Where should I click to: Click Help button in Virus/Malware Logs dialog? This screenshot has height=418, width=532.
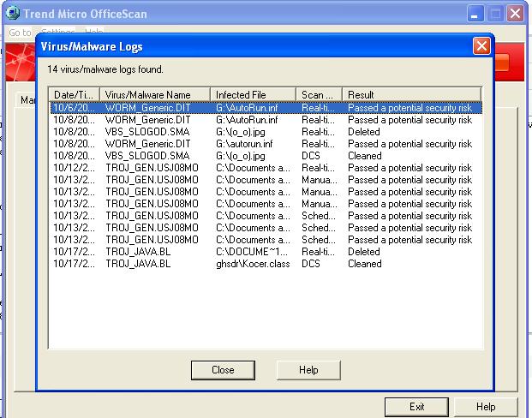[x=308, y=370]
